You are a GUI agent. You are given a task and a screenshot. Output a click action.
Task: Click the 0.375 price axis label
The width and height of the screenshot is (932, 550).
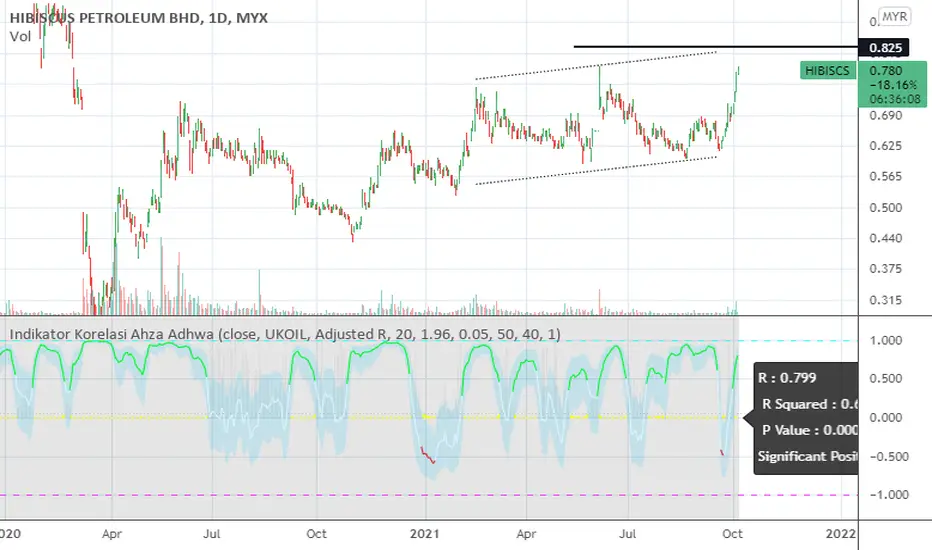coord(886,269)
